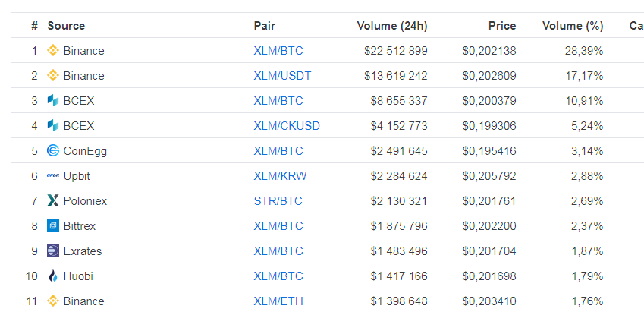This screenshot has width=644, height=312.
Task: Open the XLM/BTC pair for Exrates
Action: point(278,251)
